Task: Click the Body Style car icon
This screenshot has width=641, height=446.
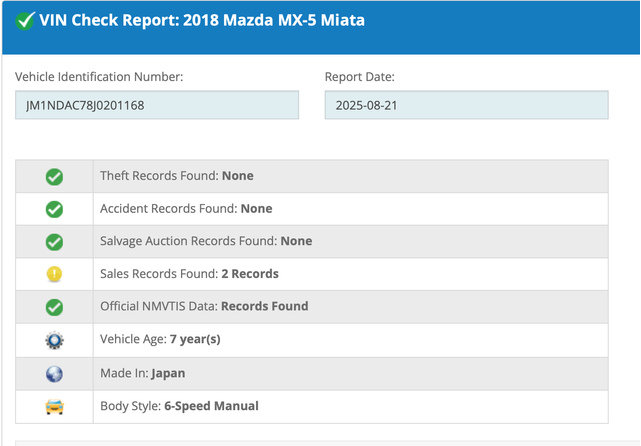Action: click(55, 406)
